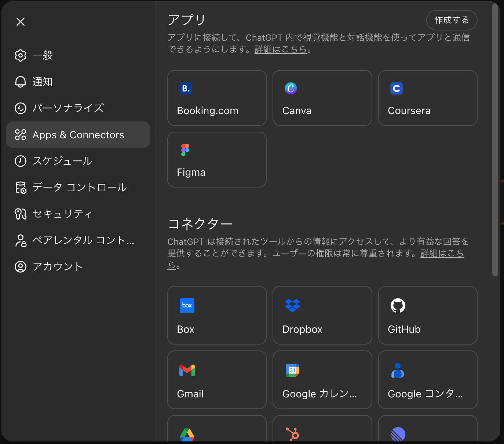Image resolution: width=504 pixels, height=444 pixels.
Task: Open the セキュリティ settings section
Action: pyautogui.click(x=62, y=214)
